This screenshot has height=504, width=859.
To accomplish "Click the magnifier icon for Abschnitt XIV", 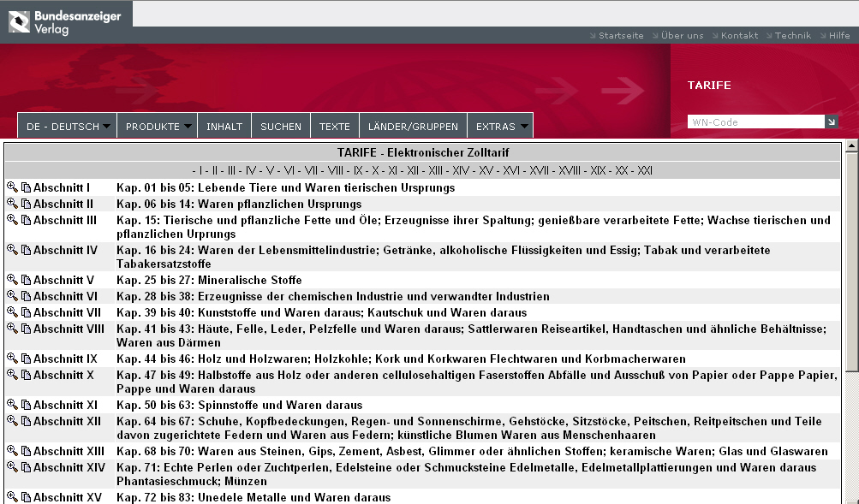I will 12,467.
